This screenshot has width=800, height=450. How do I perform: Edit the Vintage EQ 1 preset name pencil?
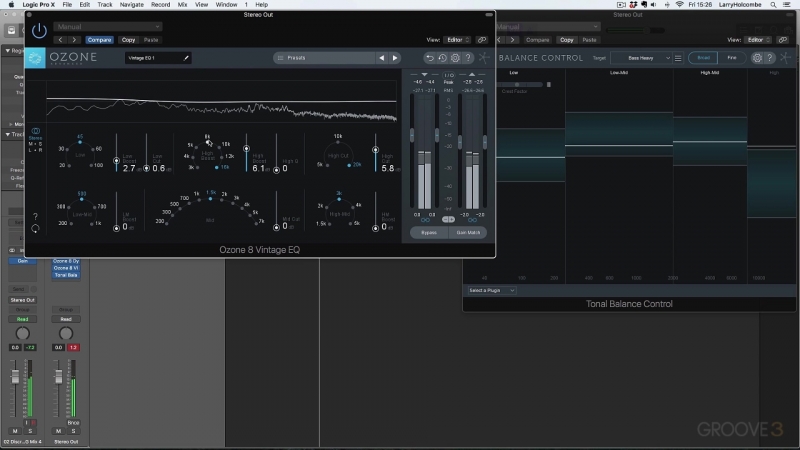186,58
